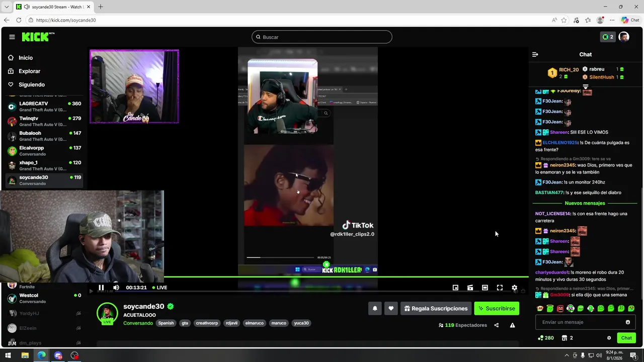
Task: Toggle fullscreen in the player
Action: [500, 288]
